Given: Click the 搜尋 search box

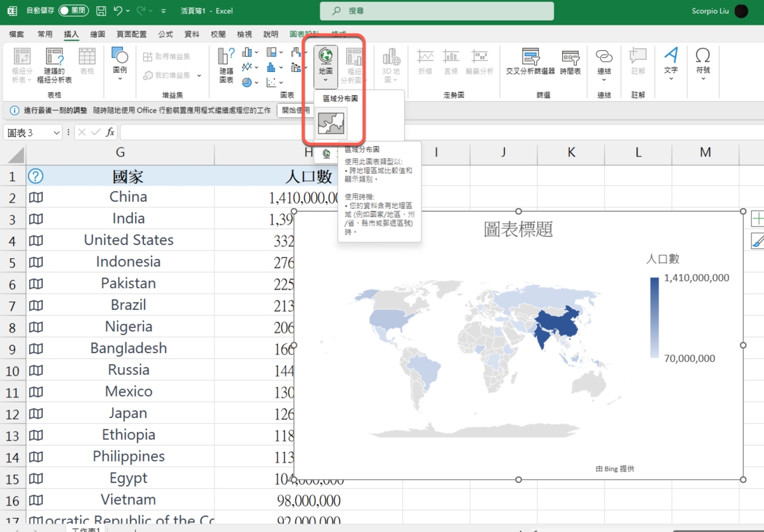Looking at the screenshot, I should tap(437, 11).
